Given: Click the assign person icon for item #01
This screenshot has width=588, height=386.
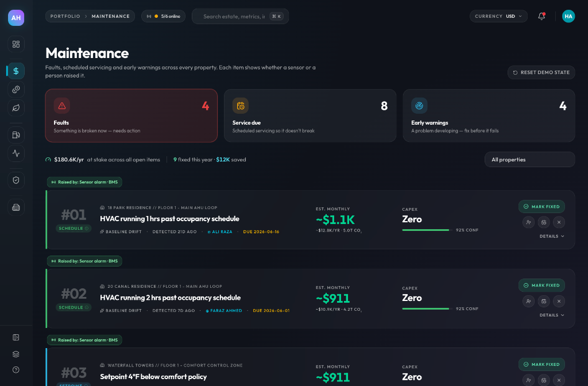Looking at the screenshot, I should tap(528, 222).
